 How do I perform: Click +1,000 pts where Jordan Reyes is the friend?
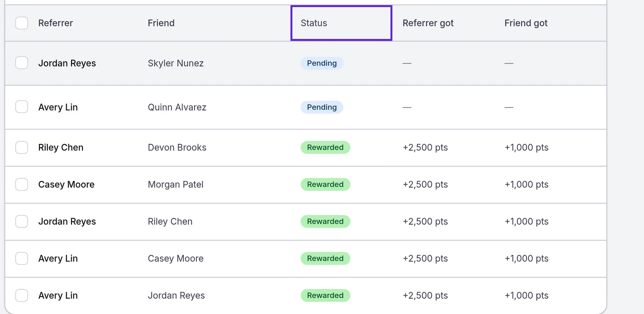pos(526,296)
